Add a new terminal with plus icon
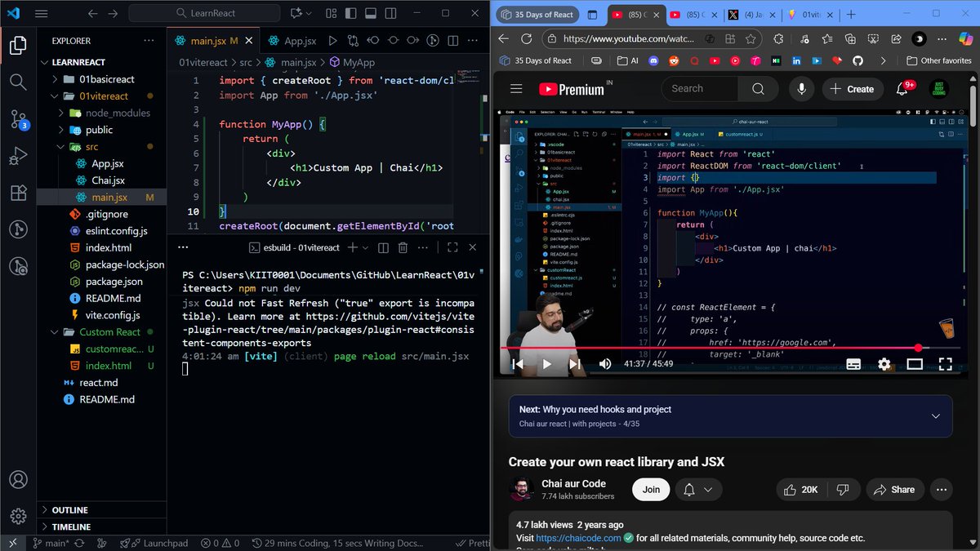 point(352,247)
